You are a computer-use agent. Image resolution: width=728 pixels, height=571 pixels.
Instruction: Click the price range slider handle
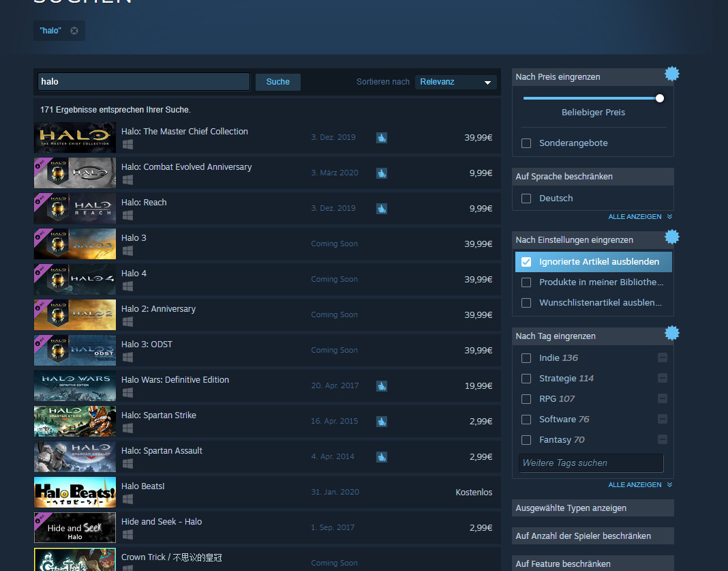pos(660,98)
